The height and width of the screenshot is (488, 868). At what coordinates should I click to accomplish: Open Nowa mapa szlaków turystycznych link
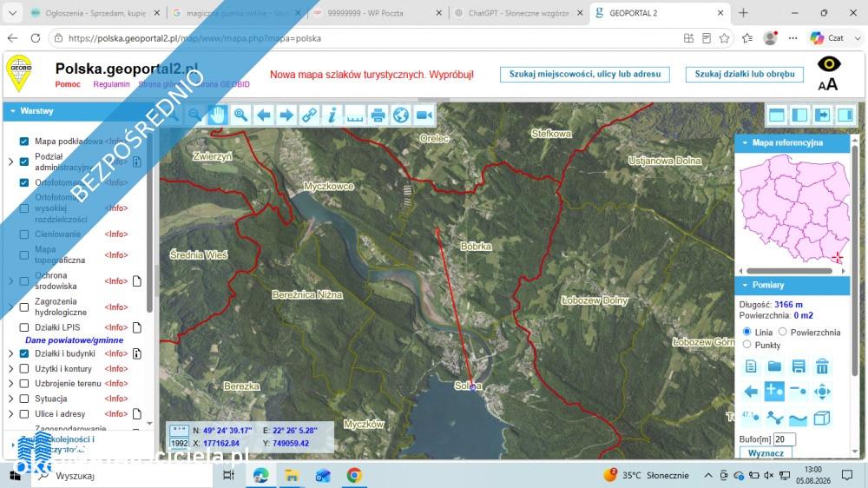[372, 74]
